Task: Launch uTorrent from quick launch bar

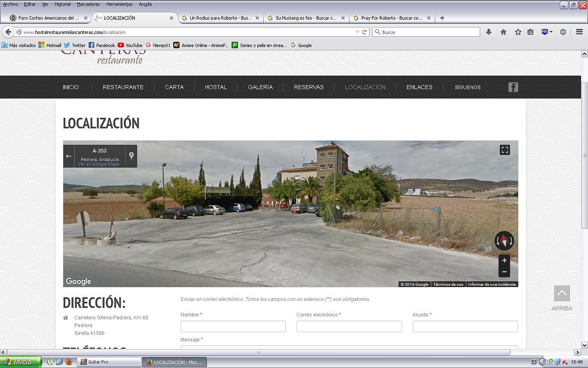Action: pos(50,362)
